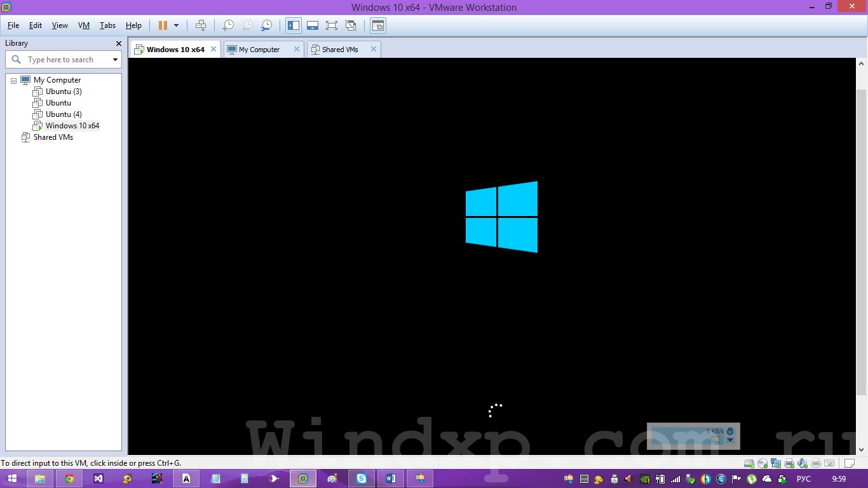This screenshot has height=488, width=868.
Task: Open the library search filter dropdown
Action: click(115, 60)
